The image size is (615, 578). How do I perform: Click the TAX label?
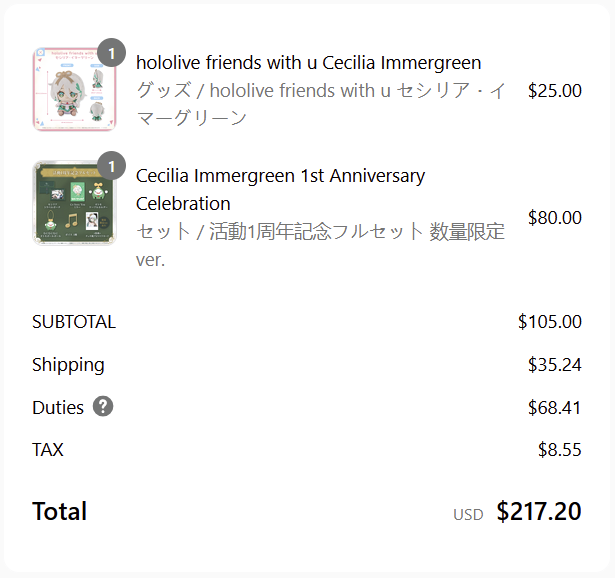coord(48,450)
